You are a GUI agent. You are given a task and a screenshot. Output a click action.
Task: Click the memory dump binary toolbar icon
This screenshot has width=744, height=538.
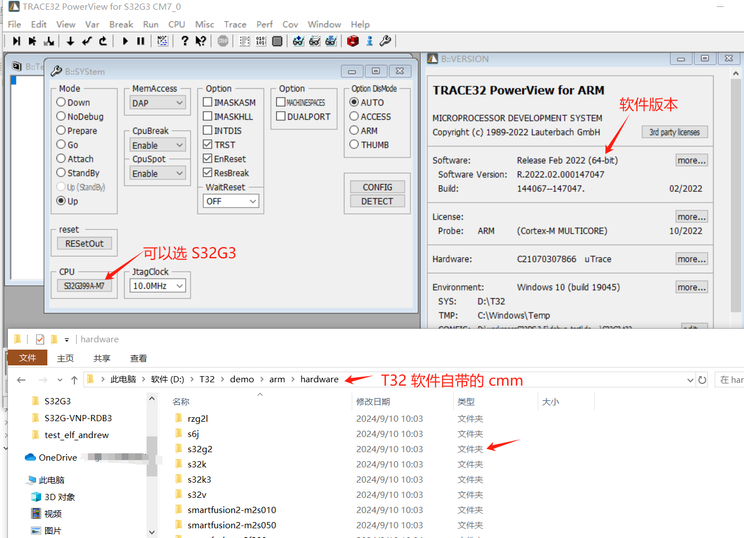point(261,41)
